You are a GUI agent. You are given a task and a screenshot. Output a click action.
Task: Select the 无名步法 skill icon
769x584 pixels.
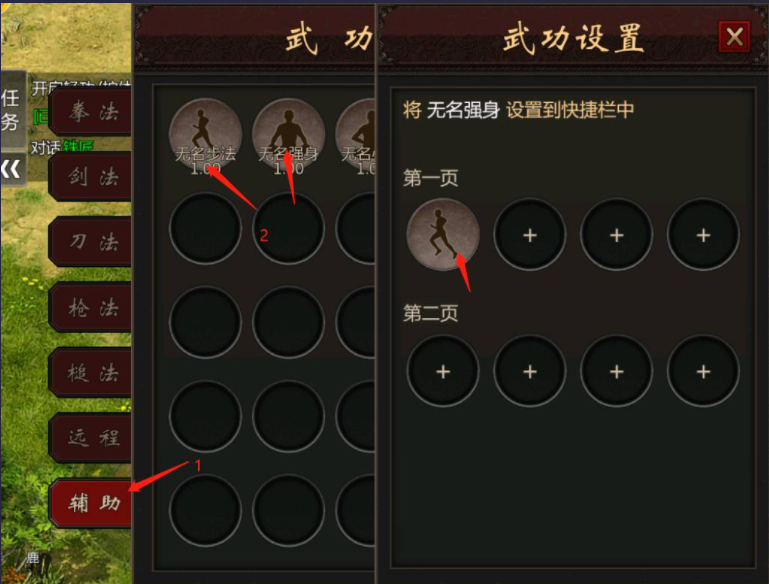click(205, 134)
